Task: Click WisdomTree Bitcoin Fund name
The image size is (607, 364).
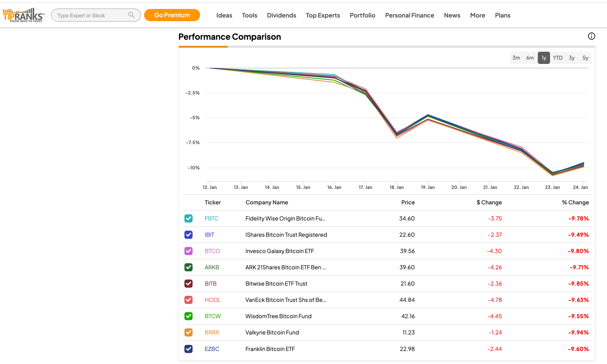Action: pos(278,316)
